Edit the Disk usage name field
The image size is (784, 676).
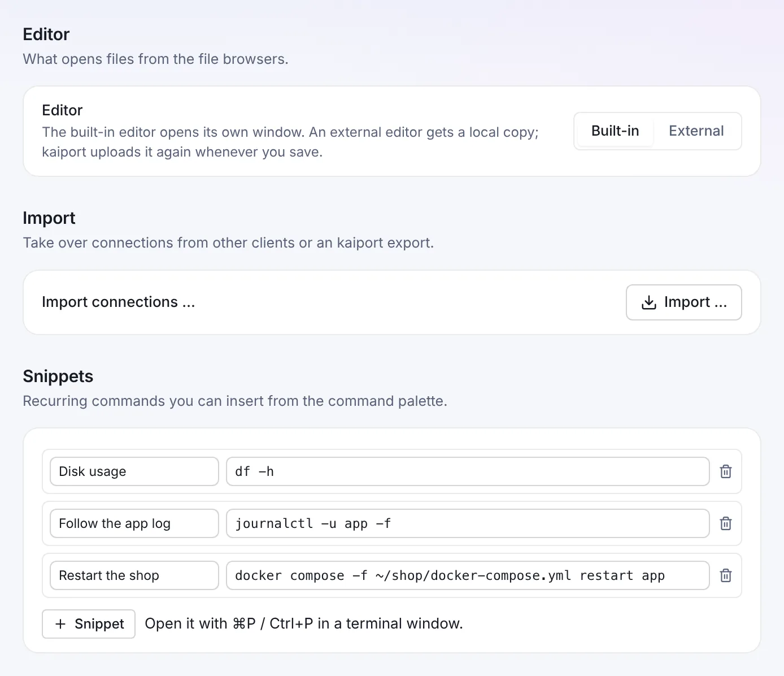click(134, 471)
